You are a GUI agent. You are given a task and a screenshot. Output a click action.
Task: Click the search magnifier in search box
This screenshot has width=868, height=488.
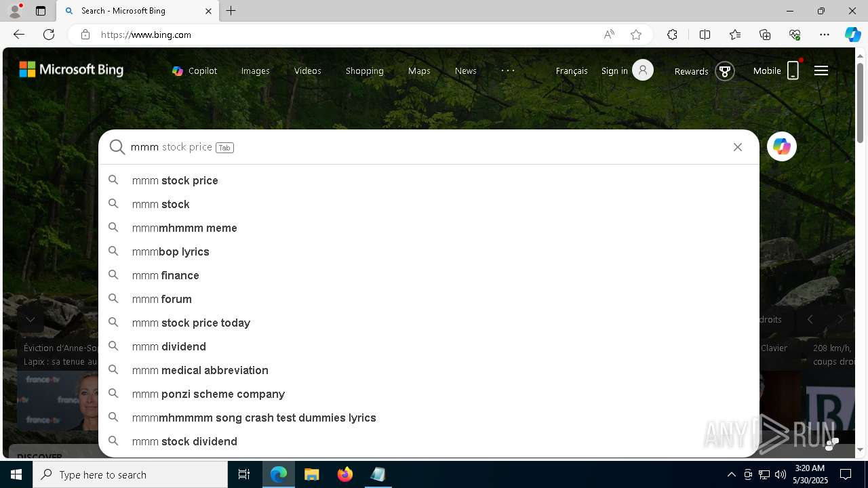pos(117,147)
